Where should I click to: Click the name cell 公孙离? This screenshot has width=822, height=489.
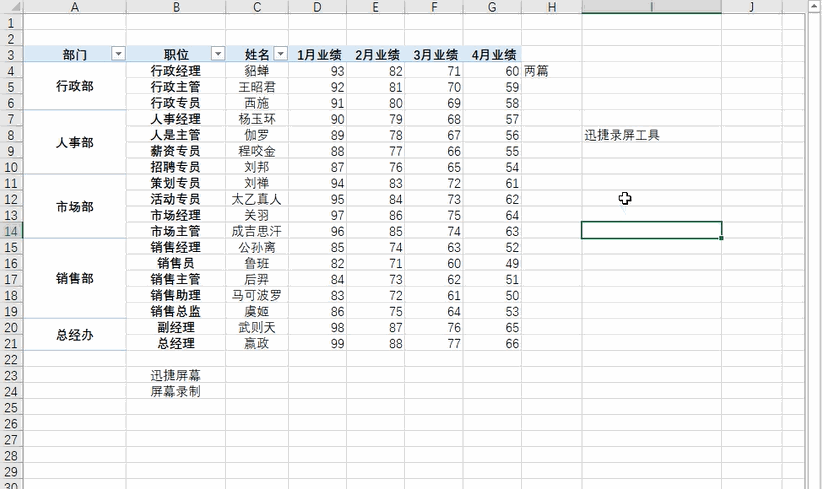tap(257, 247)
